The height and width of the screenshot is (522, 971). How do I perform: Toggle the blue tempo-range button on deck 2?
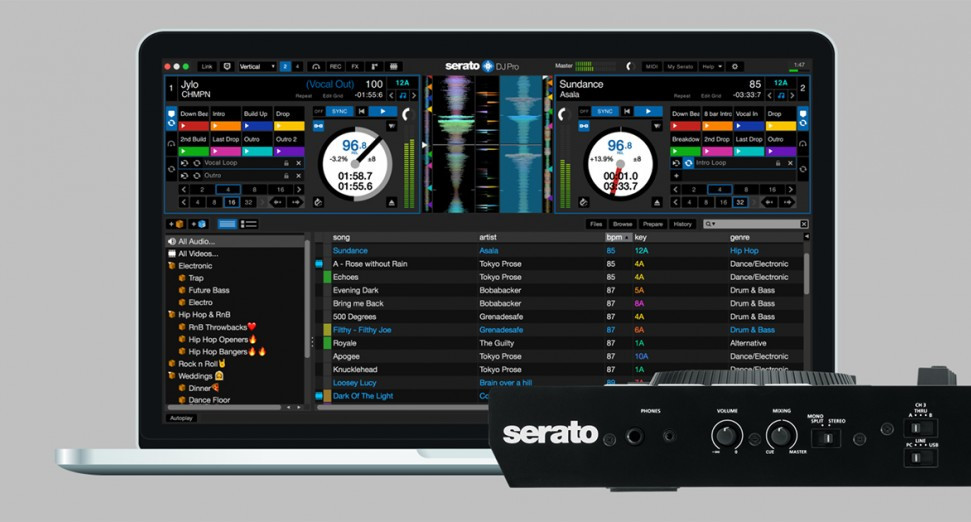coord(583,126)
